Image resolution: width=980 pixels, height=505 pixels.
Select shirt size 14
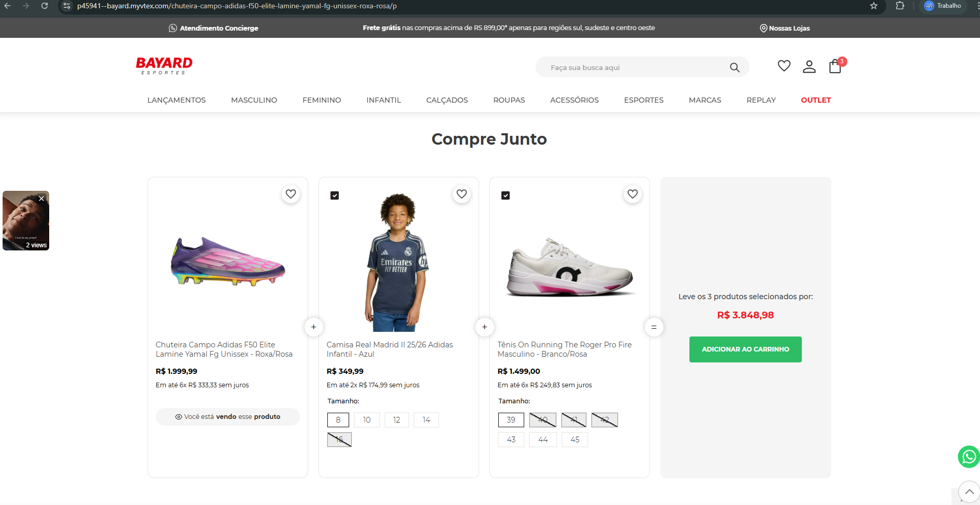pyautogui.click(x=426, y=420)
